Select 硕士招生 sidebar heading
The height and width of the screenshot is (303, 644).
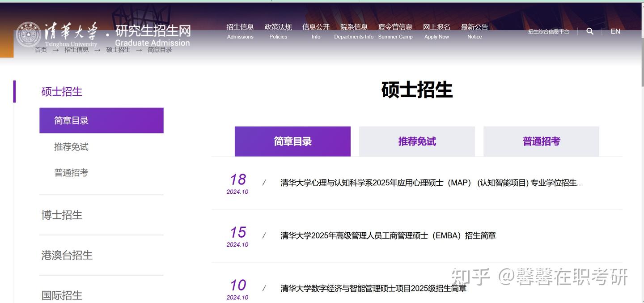[x=62, y=91]
